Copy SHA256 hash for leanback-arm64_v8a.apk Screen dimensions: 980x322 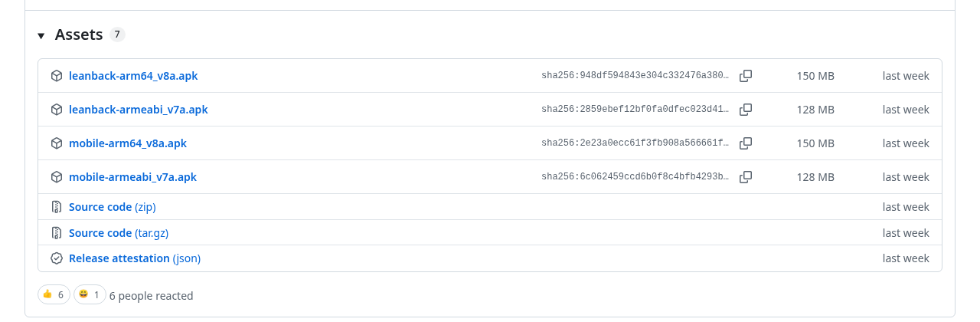point(746,76)
